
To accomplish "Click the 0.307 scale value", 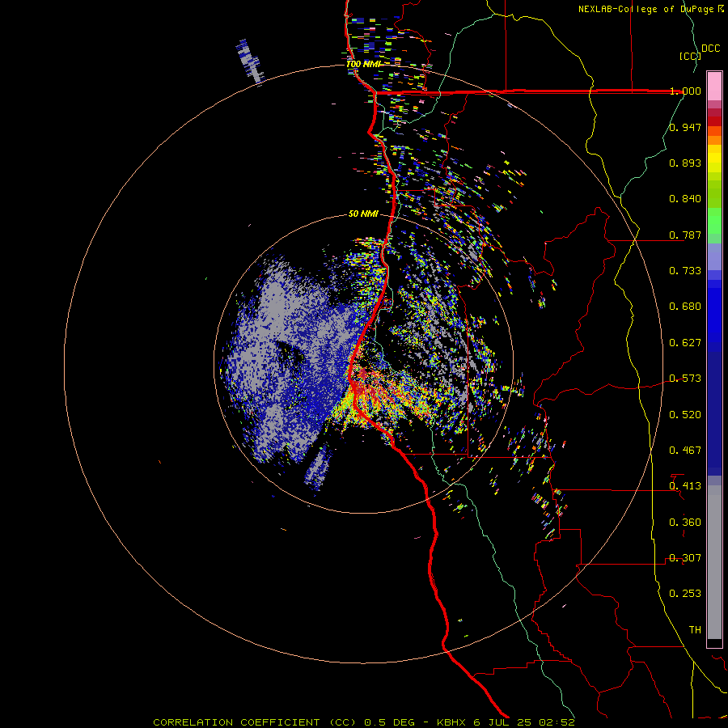I will click(685, 558).
